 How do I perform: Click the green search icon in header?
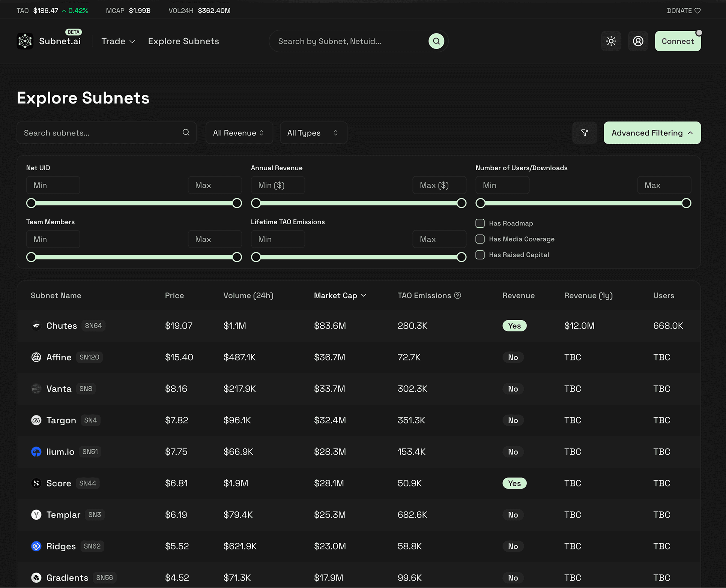coord(436,41)
